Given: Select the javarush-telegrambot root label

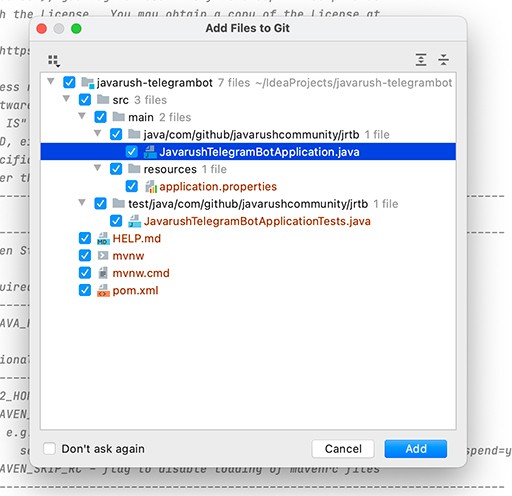Looking at the screenshot, I should (155, 83).
